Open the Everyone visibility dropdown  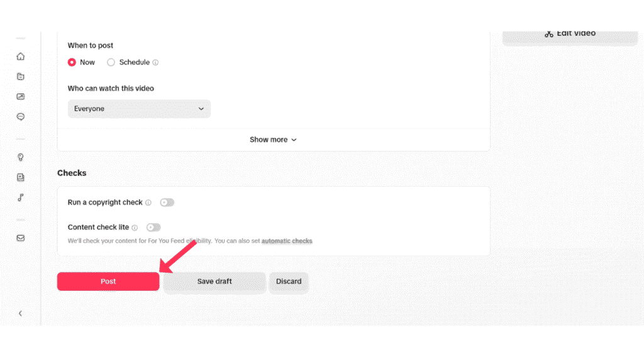click(139, 109)
